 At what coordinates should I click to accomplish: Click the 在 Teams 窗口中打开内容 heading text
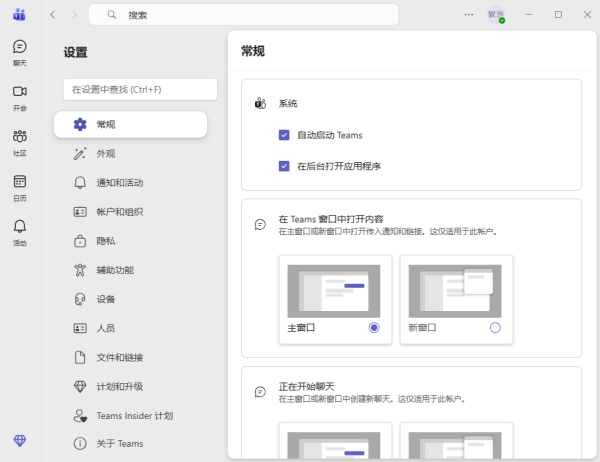tap(331, 219)
